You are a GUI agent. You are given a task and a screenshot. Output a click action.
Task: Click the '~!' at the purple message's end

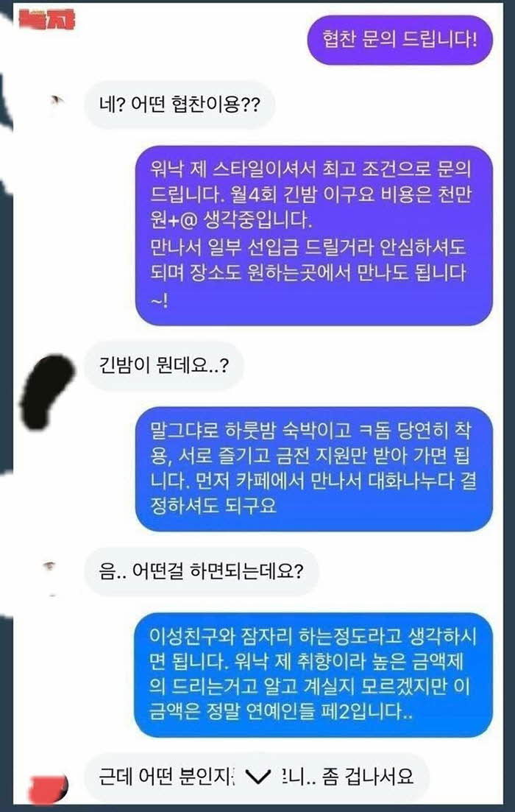(x=160, y=301)
